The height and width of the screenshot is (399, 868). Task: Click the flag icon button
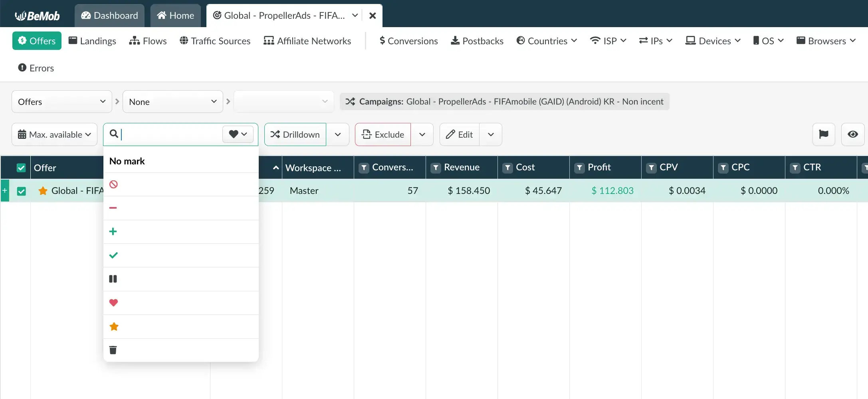823,134
